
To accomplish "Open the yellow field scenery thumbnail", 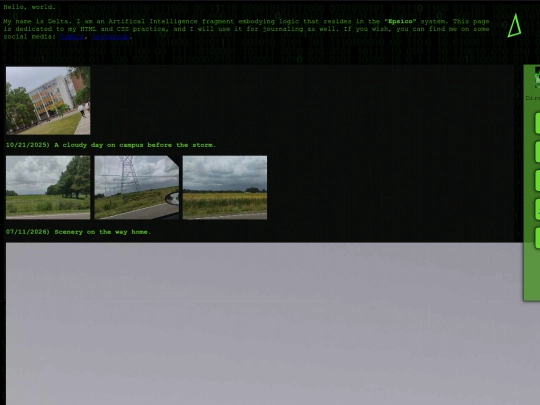I will (225, 187).
